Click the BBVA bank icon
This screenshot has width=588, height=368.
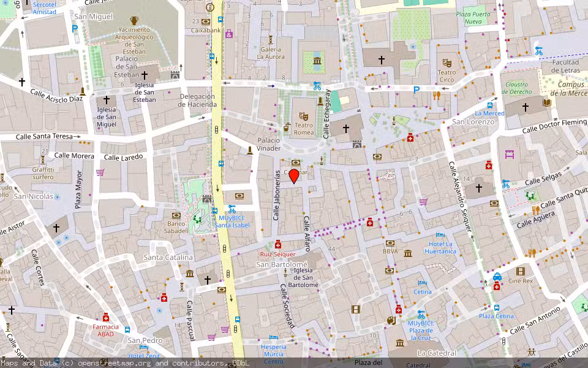coord(390,243)
